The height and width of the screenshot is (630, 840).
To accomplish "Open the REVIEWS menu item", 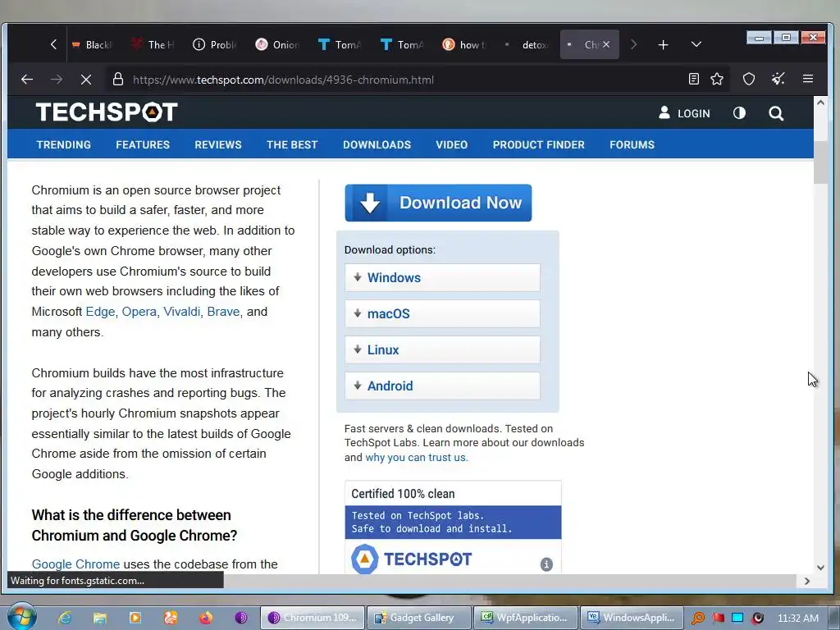I will click(218, 144).
